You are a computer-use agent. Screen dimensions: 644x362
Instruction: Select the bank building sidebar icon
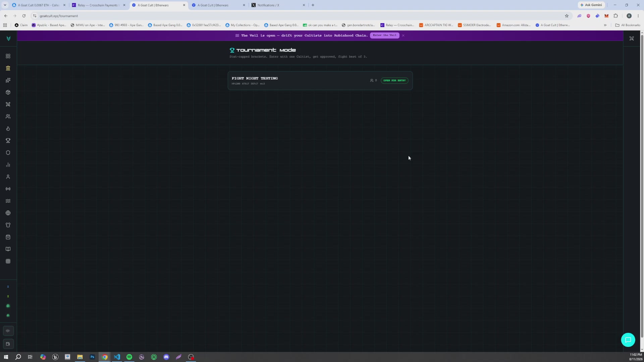pos(8,68)
